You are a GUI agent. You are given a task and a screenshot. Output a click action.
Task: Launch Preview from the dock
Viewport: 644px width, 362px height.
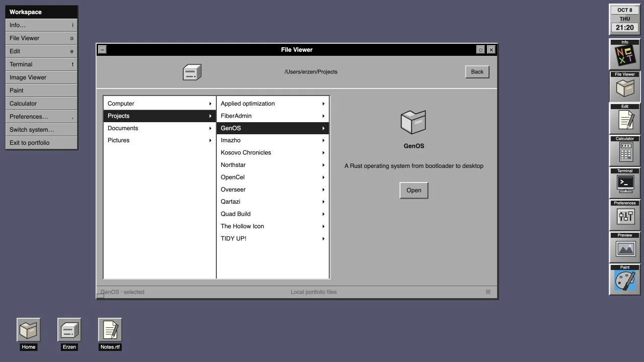625,247
